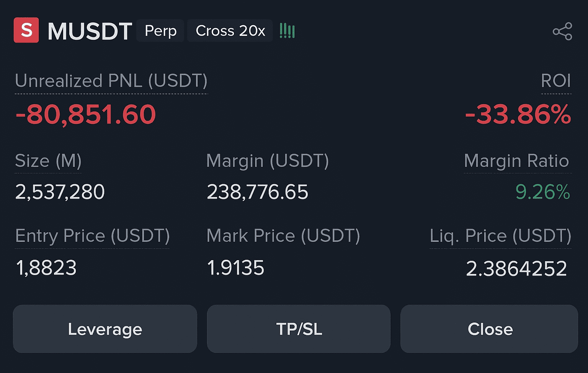Click the Size (M) label
588x373 pixels.
point(48,161)
